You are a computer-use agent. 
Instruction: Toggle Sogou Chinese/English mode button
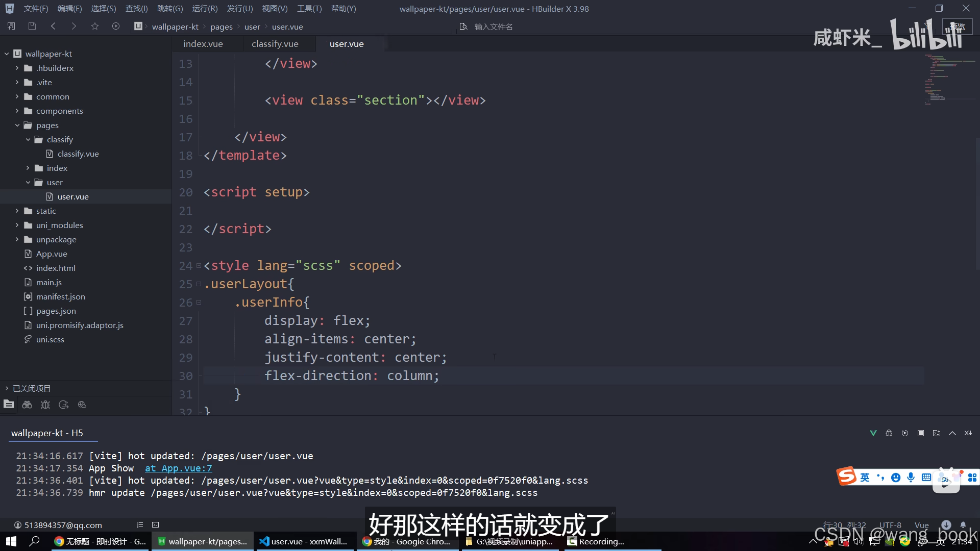[865, 478]
